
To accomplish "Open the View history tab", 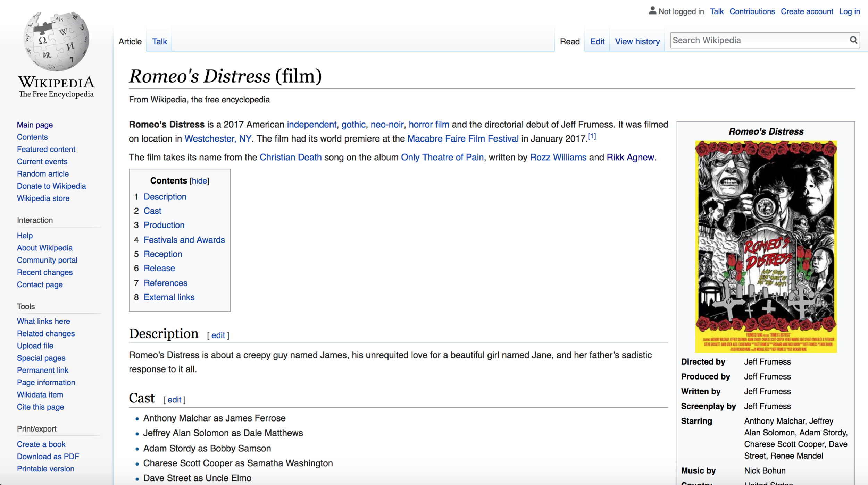I will coord(637,42).
